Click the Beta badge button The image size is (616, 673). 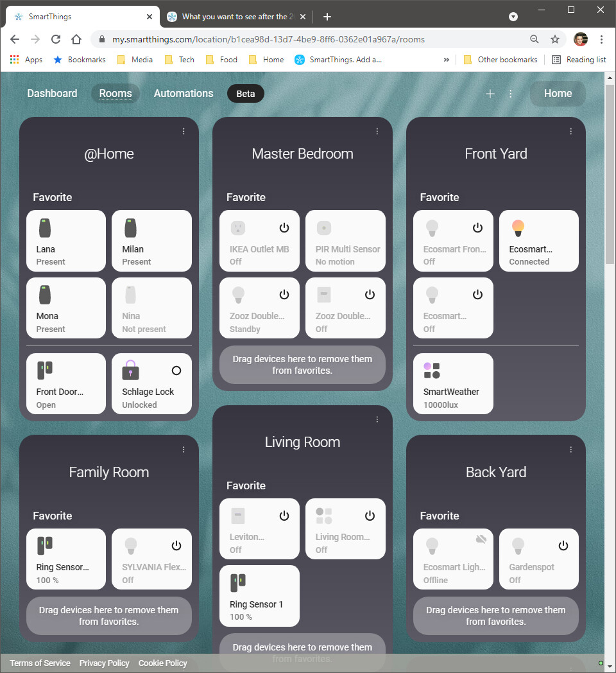pos(245,94)
